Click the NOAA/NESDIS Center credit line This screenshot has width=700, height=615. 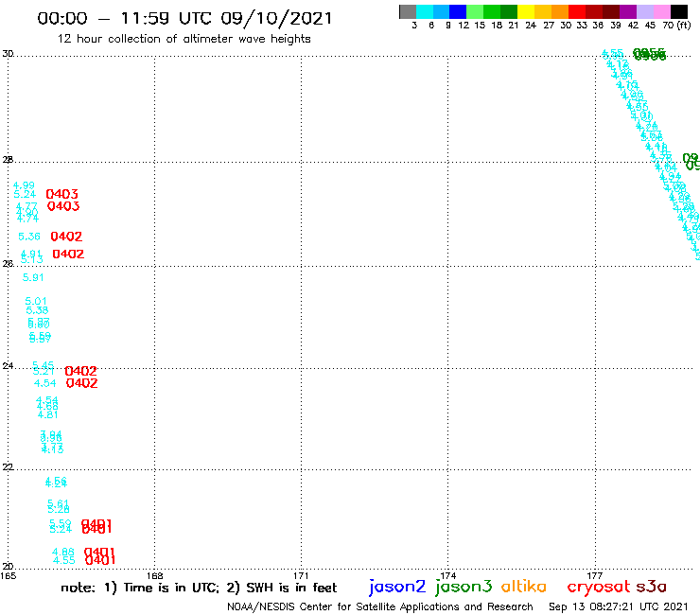[380, 606]
